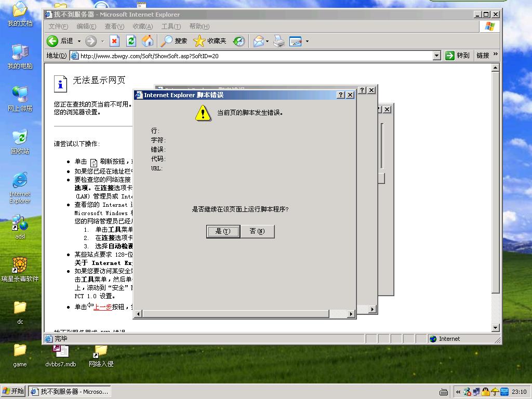Open the Mail dropdown arrow
Viewport: 532px width, 399px height.
[x=268, y=42]
